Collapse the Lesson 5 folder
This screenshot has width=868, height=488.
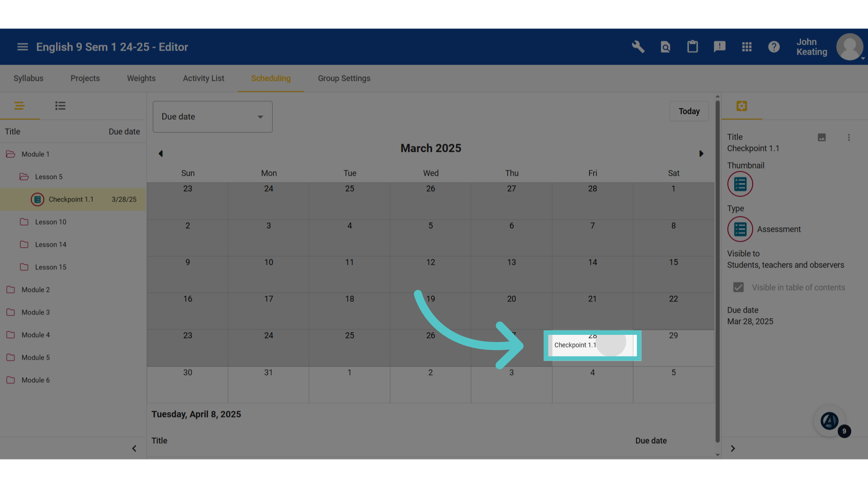[24, 177]
